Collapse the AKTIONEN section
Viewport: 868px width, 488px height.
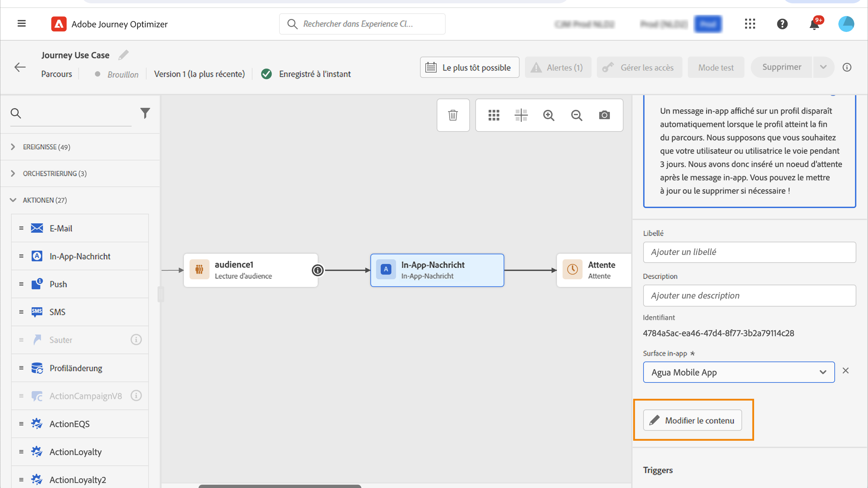[13, 200]
